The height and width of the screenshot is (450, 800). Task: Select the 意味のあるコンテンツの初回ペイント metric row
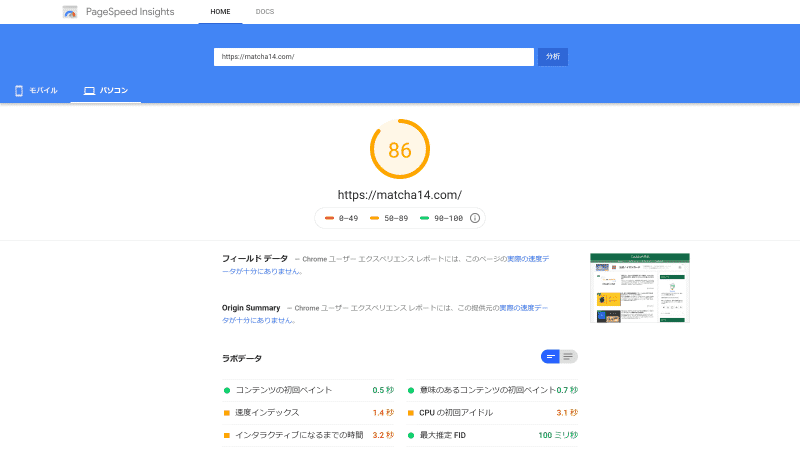pyautogui.click(x=492, y=390)
